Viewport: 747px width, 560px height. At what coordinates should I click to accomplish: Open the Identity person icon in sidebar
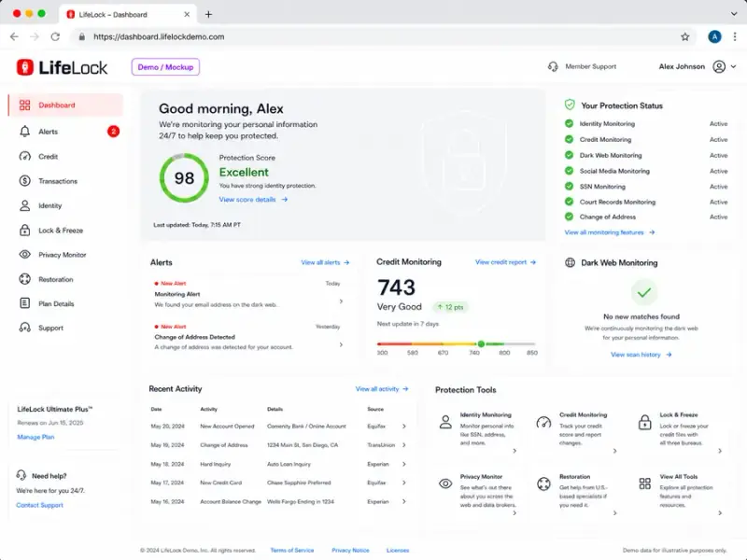pyautogui.click(x=25, y=205)
